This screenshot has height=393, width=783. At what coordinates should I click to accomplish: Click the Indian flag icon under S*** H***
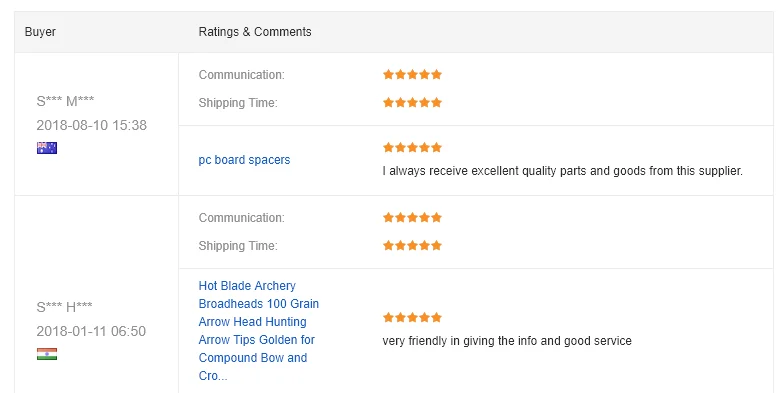(x=47, y=354)
